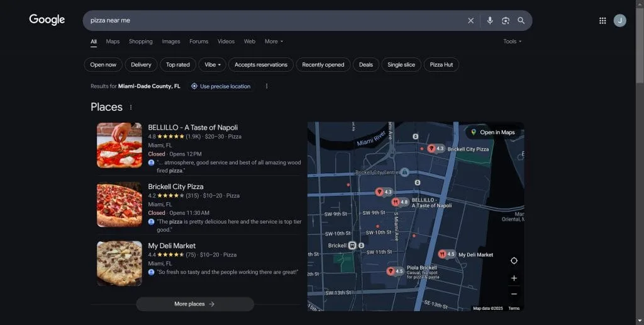Click Open in Maps button
This screenshot has height=325, width=644.
click(x=492, y=132)
